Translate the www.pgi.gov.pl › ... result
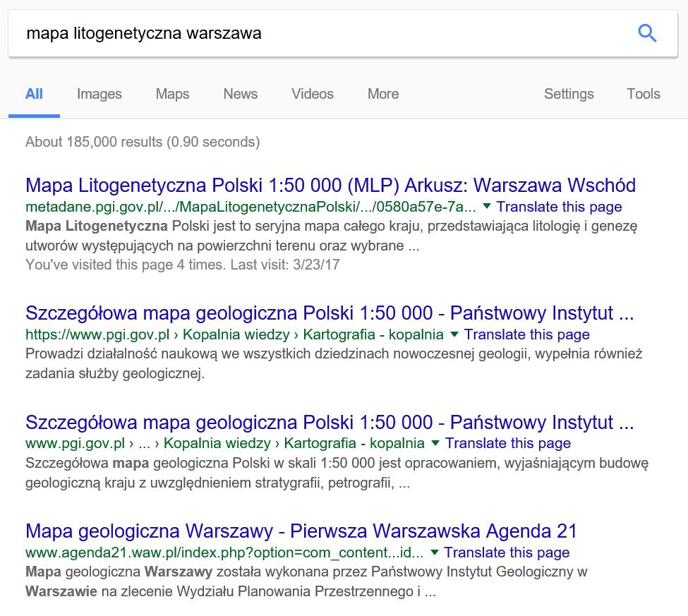The height and width of the screenshot is (616, 688). tap(507, 443)
